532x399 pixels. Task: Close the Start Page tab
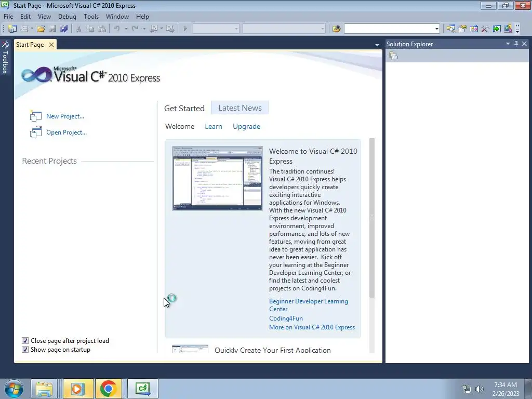[51, 45]
